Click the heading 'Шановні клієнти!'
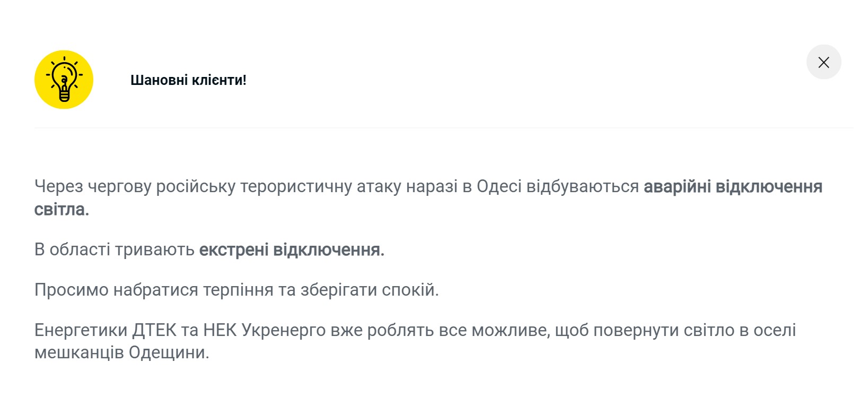 click(x=188, y=80)
